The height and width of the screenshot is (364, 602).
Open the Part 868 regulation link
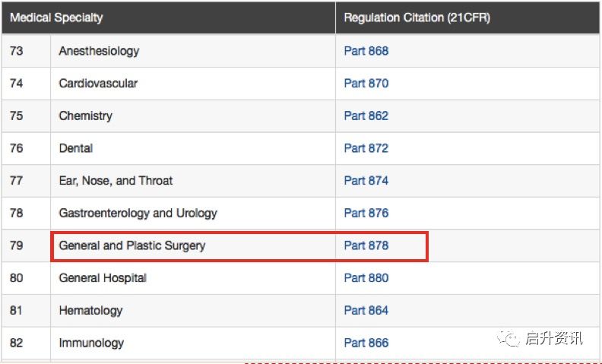coord(366,51)
